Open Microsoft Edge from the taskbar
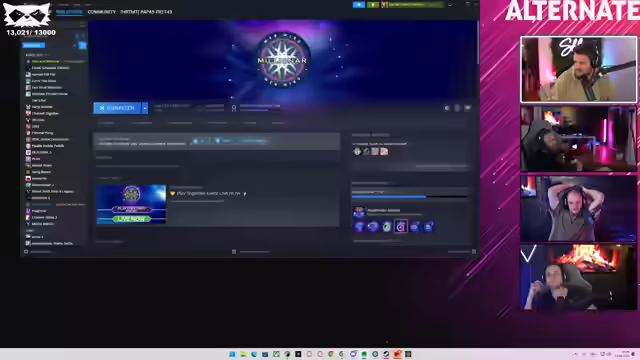640x360 pixels. click(254, 354)
